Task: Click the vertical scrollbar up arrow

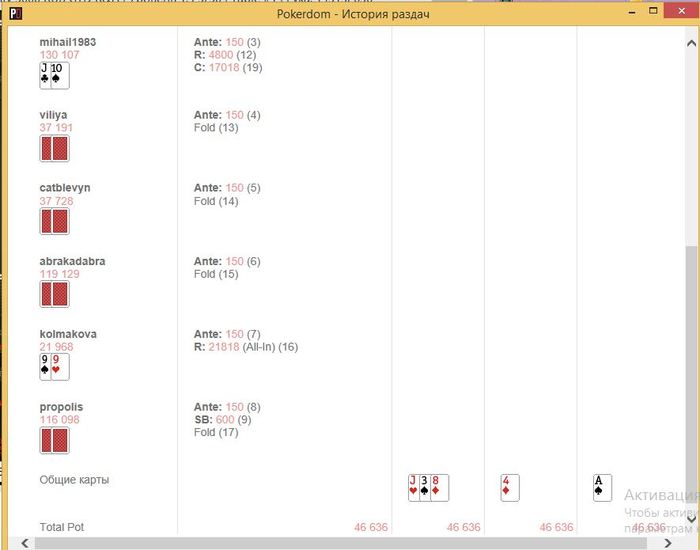Action: [x=691, y=43]
